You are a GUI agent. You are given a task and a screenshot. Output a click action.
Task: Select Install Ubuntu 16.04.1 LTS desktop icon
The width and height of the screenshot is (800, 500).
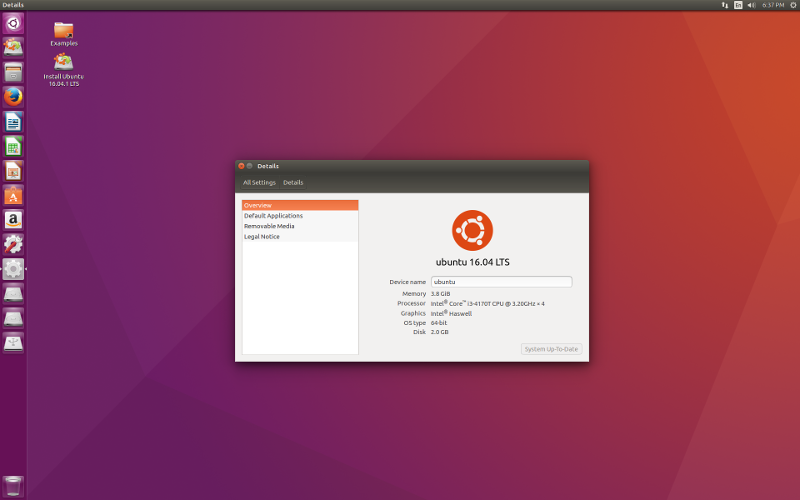pos(64,70)
